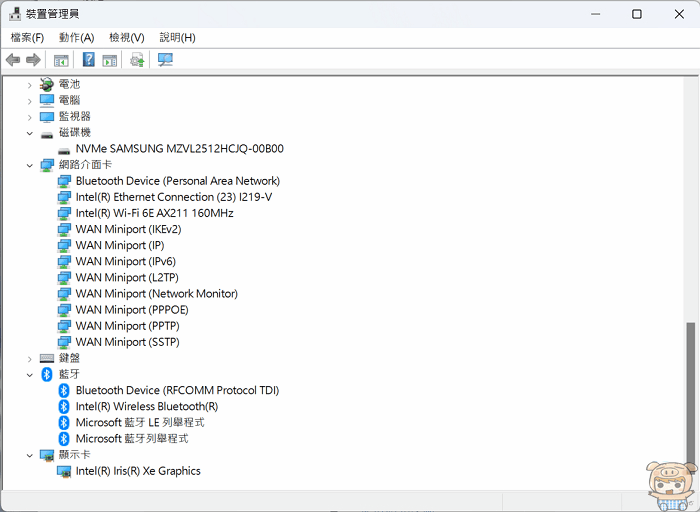Close the Device Manager window

[679, 14]
